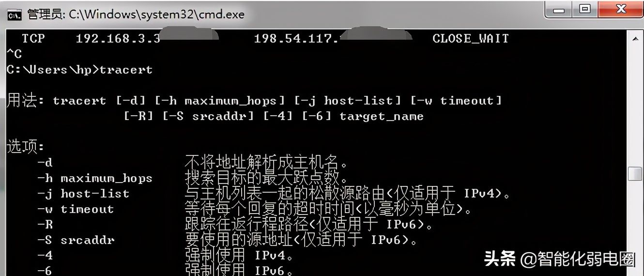Click the 强制使用 IPv4 description
Viewport: 644px width, 276px height.
239,255
